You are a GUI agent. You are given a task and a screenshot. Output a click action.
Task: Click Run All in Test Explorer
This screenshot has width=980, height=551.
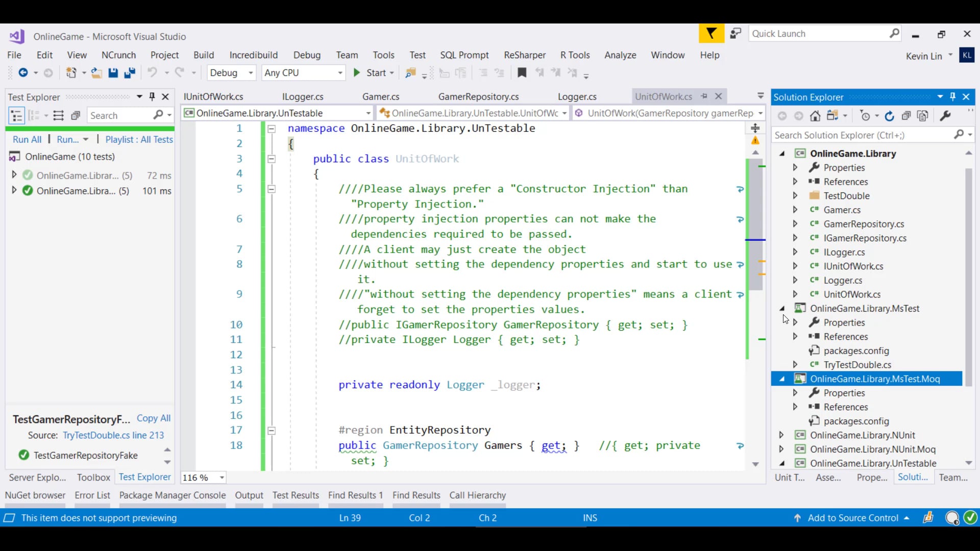[x=27, y=140]
